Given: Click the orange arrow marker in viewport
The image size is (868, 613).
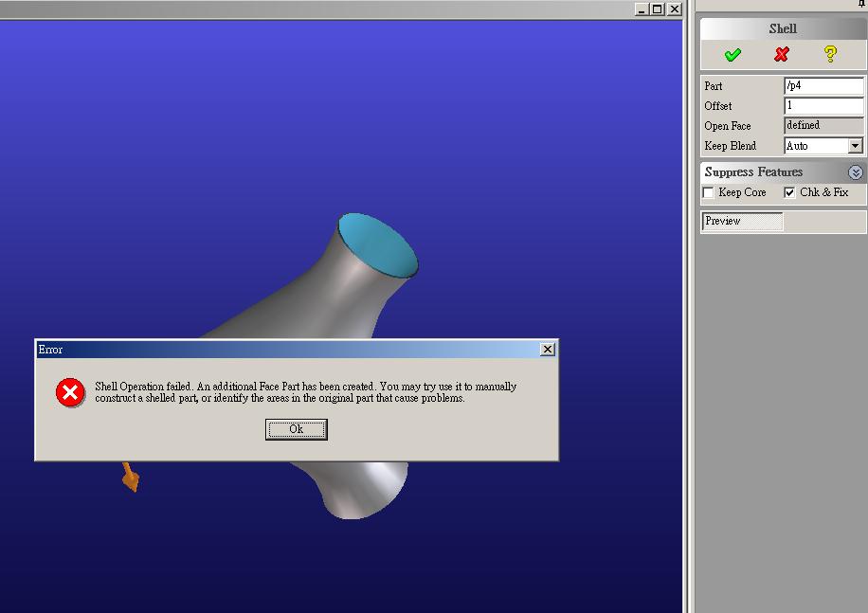Looking at the screenshot, I should tap(131, 477).
